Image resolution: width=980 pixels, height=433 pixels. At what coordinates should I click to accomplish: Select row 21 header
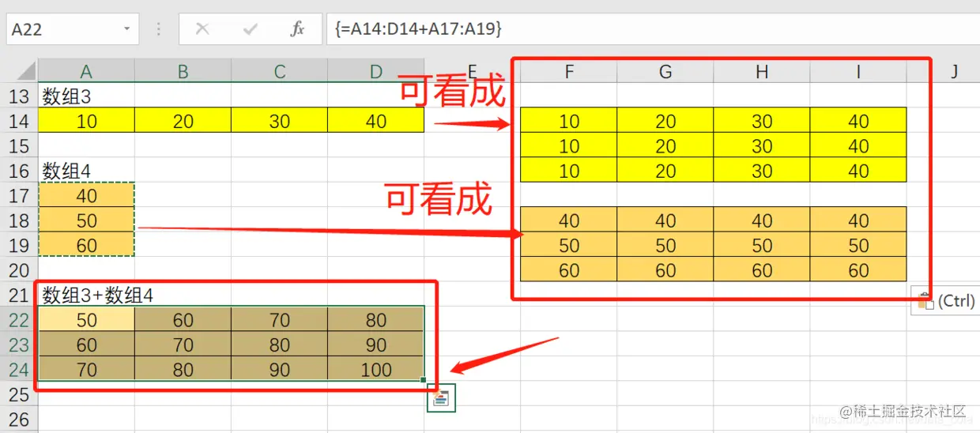pos(19,295)
